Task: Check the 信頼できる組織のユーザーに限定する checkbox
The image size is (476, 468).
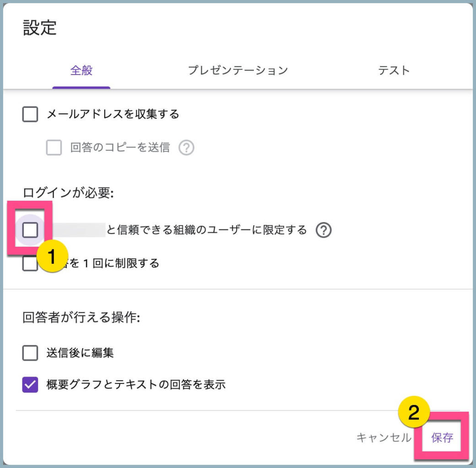Action: click(x=30, y=230)
